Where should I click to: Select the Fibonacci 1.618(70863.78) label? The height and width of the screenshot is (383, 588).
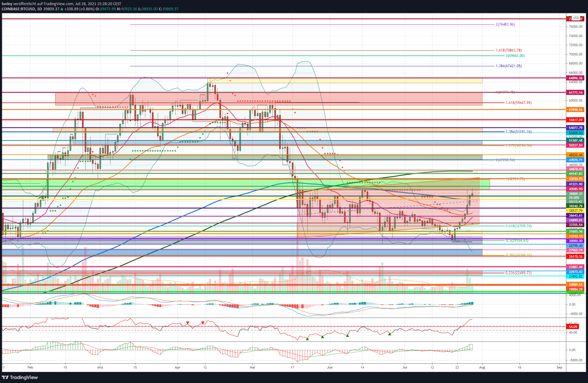pos(508,50)
